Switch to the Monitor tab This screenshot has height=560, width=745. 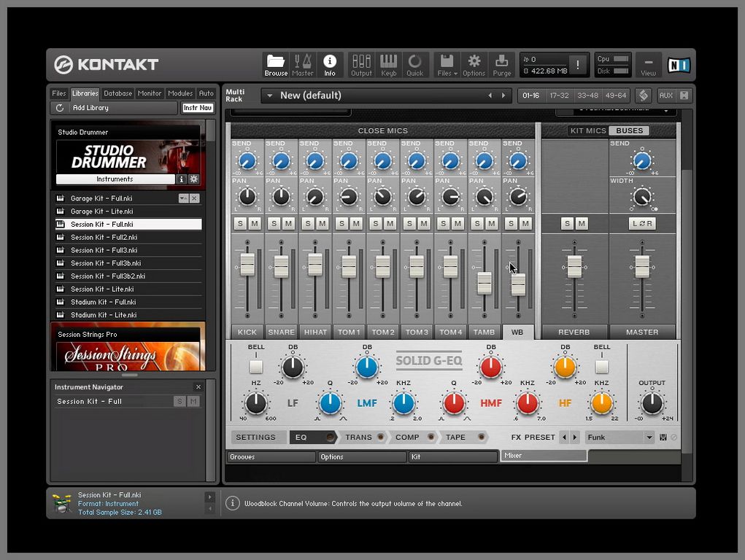[x=150, y=93]
